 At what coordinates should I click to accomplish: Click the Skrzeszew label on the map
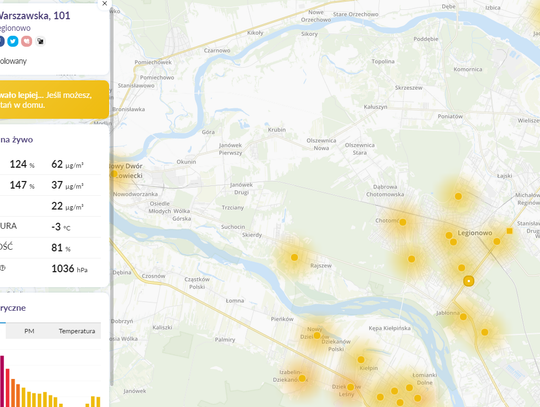coord(408,88)
